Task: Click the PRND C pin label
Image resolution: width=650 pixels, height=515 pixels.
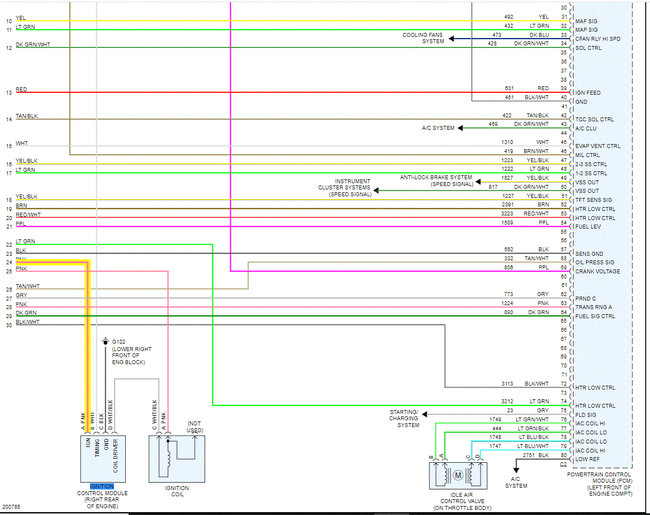Action: 585,299
